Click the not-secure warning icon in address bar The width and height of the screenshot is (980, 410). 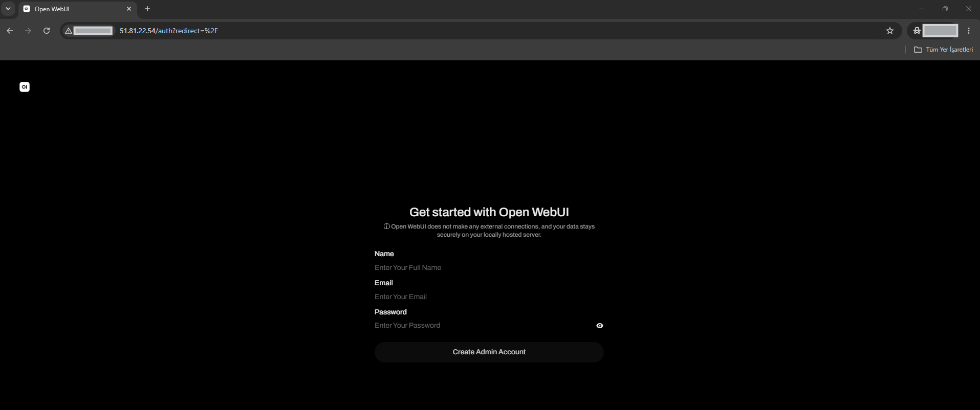(69, 31)
